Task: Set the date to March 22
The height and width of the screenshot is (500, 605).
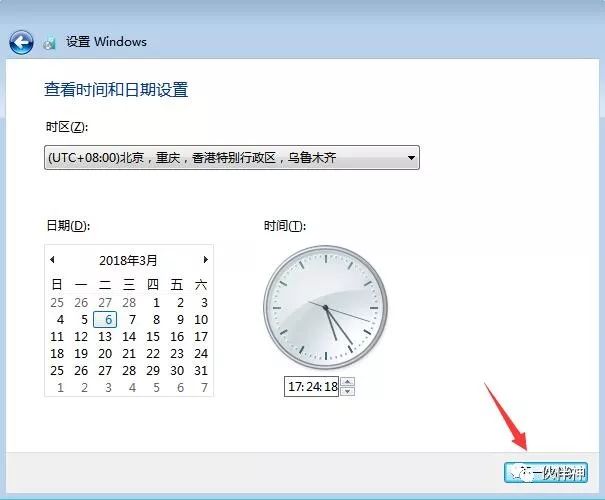Action: (153, 353)
